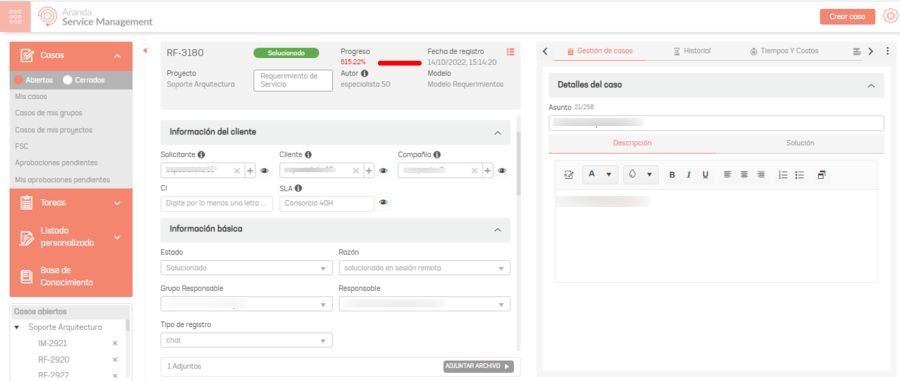Insert a numbered list in editor
This screenshot has height=381, width=900.
tap(782, 175)
